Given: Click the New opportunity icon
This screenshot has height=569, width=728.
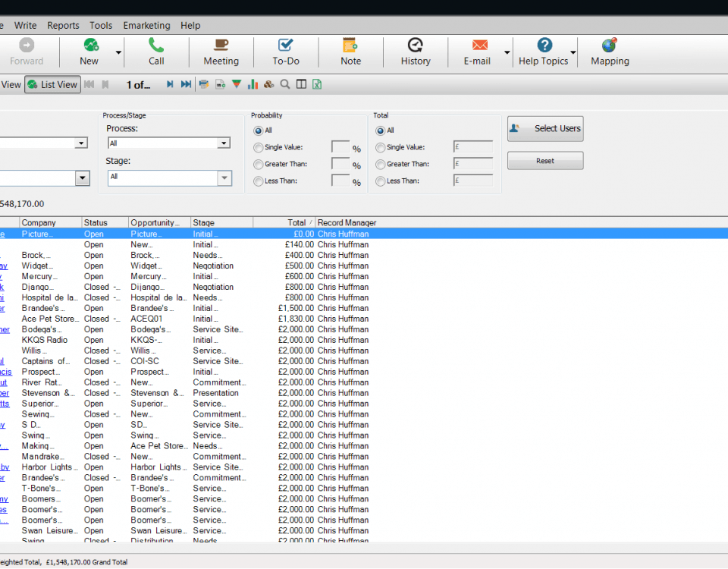Looking at the screenshot, I should click(x=91, y=45).
